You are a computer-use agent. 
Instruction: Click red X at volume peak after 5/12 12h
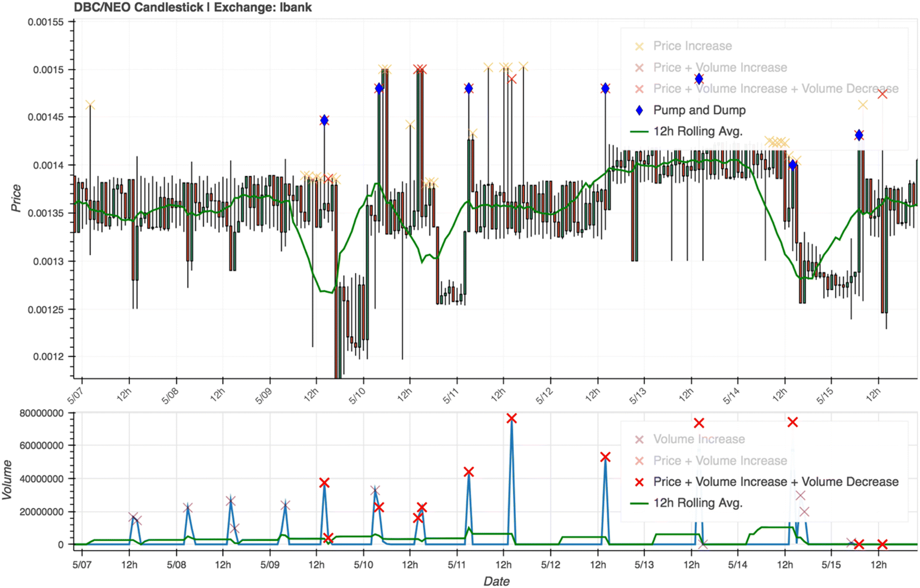[605, 457]
